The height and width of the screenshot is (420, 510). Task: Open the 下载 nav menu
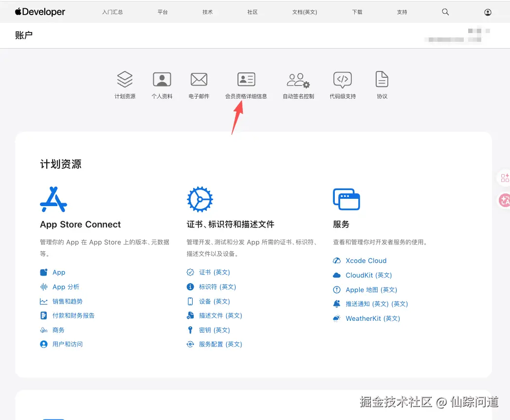coord(357,12)
